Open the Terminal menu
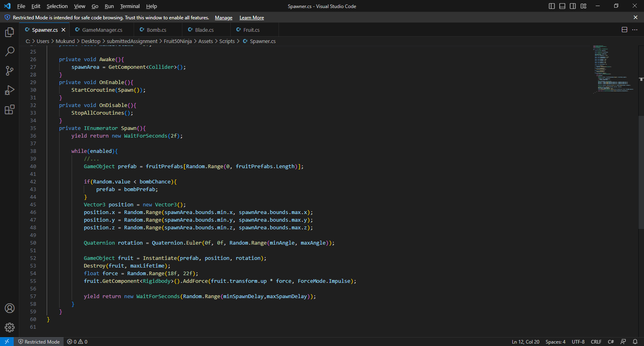The image size is (644, 346). point(130,6)
